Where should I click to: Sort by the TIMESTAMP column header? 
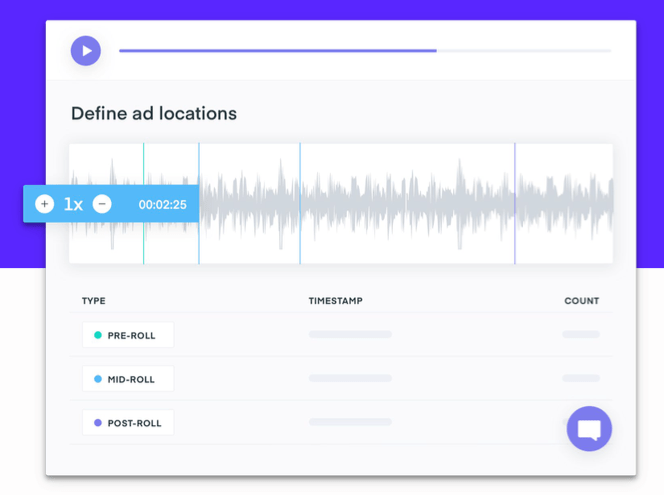[335, 301]
